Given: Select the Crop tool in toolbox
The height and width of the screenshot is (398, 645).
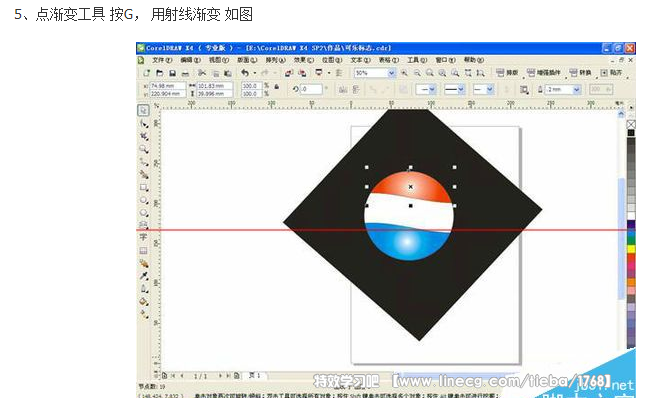Looking at the screenshot, I should click(x=143, y=136).
